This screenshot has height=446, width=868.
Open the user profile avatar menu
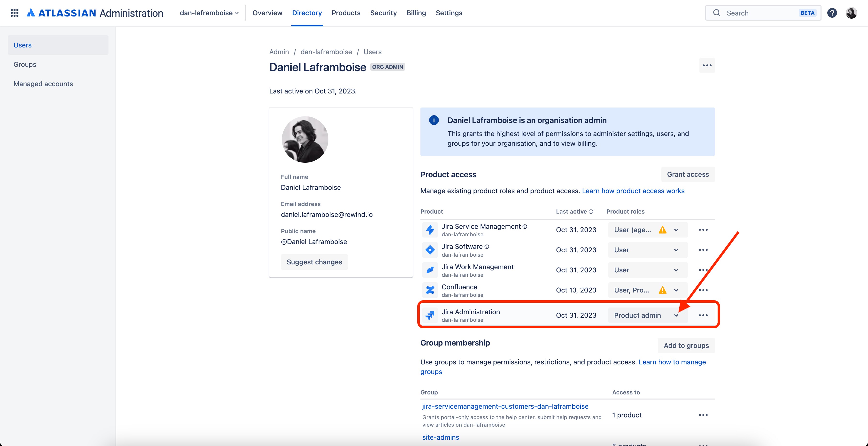point(851,13)
